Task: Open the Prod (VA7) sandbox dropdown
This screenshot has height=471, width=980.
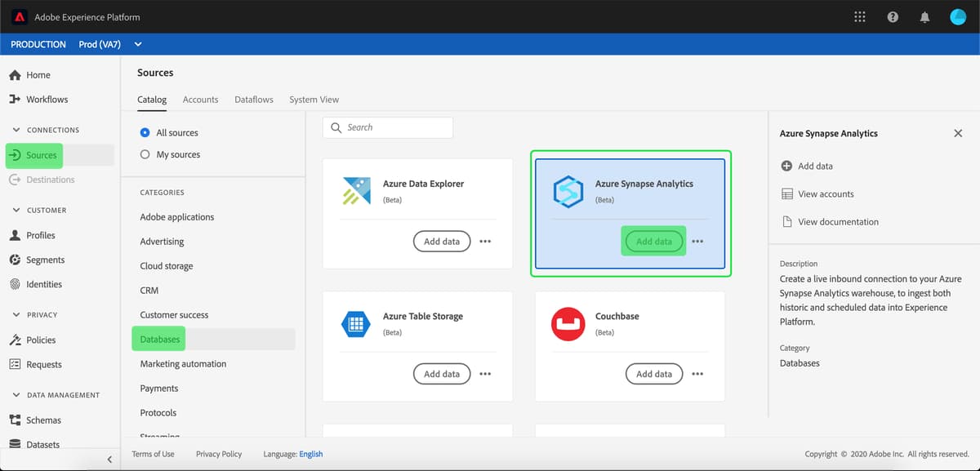Action: pyautogui.click(x=137, y=44)
